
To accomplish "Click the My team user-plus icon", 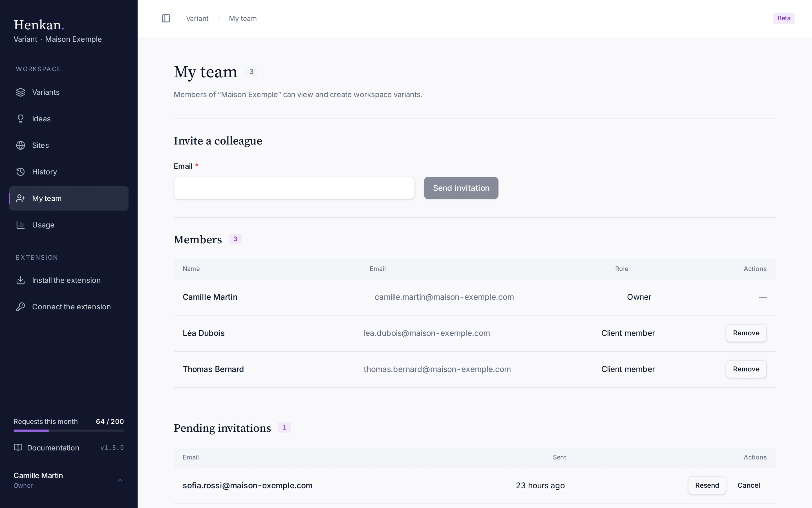I will (21, 199).
